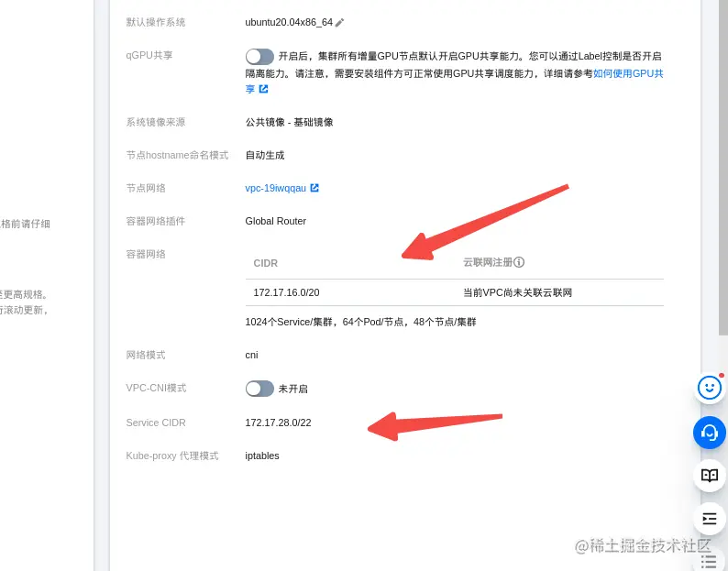Select the cni network mode value
728x571 pixels.
click(x=251, y=355)
